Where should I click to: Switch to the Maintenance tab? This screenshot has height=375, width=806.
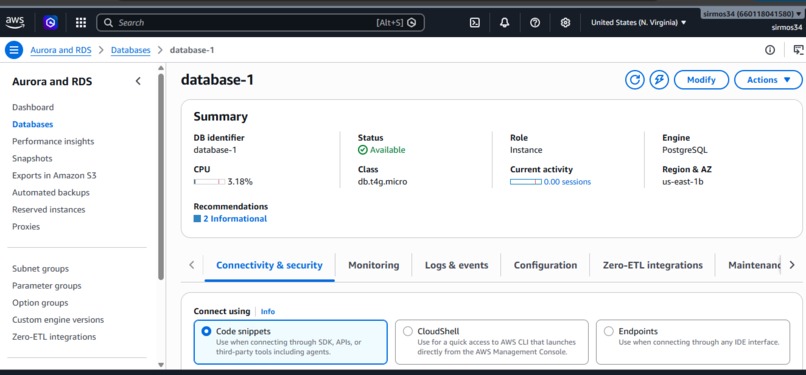click(754, 266)
